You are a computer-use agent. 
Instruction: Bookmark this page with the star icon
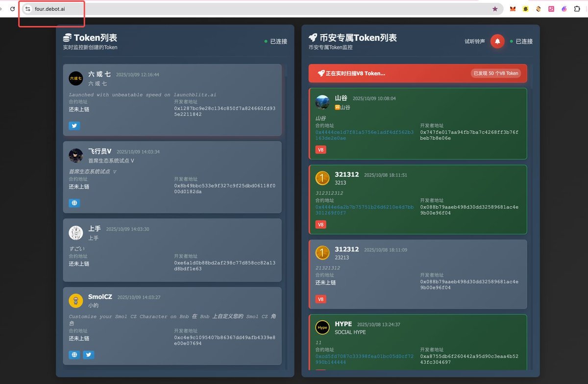[x=495, y=9]
